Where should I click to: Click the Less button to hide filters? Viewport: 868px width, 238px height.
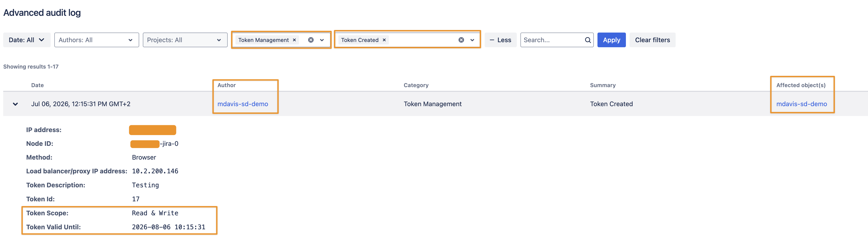pyautogui.click(x=500, y=40)
